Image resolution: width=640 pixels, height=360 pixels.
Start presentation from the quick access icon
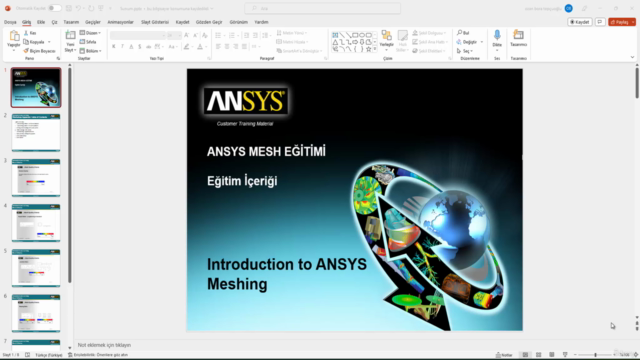click(101, 8)
